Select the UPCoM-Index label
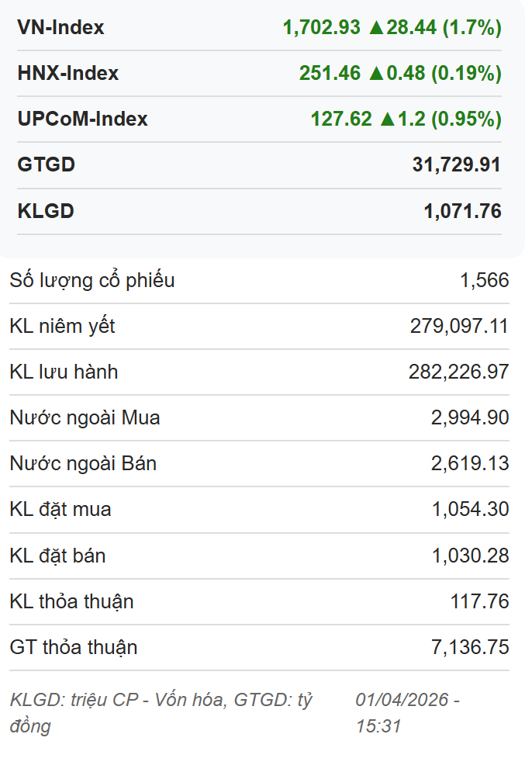Image resolution: width=532 pixels, height=779 pixels. coord(82,119)
